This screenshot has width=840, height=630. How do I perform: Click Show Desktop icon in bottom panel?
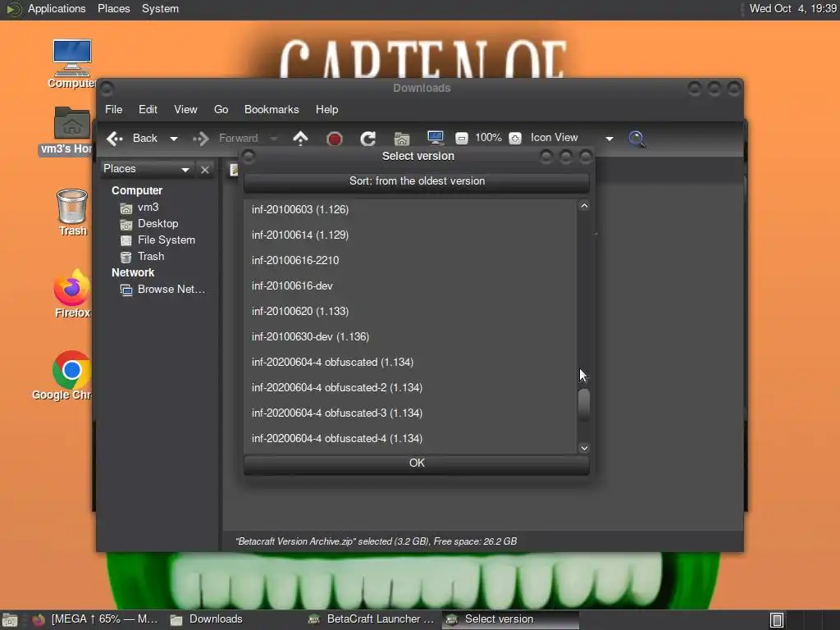pyautogui.click(x=9, y=620)
